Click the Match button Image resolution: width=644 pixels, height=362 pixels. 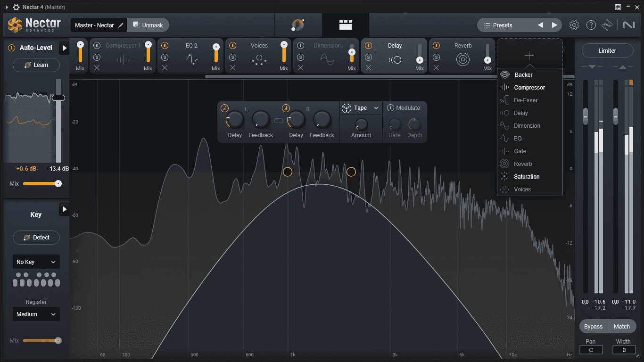tap(622, 326)
